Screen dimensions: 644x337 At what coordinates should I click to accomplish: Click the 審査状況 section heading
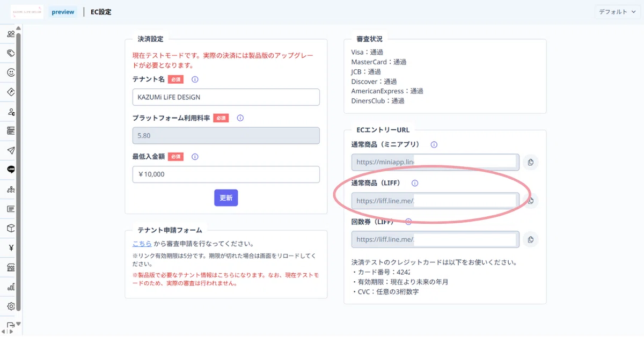(369, 39)
